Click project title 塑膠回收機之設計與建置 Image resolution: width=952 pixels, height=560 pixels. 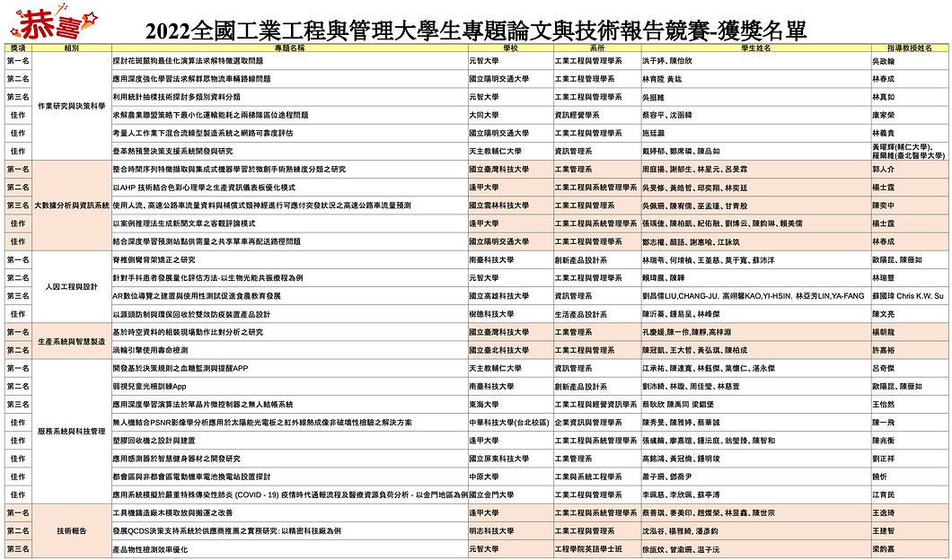154,441
